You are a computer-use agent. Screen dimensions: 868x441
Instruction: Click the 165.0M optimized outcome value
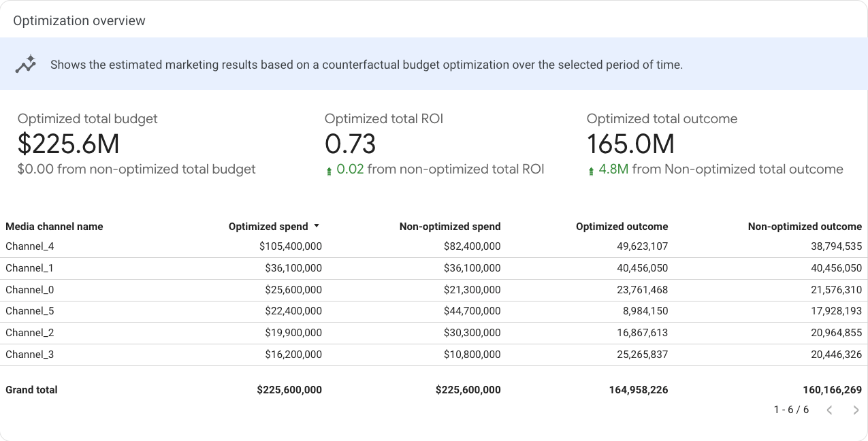(630, 144)
